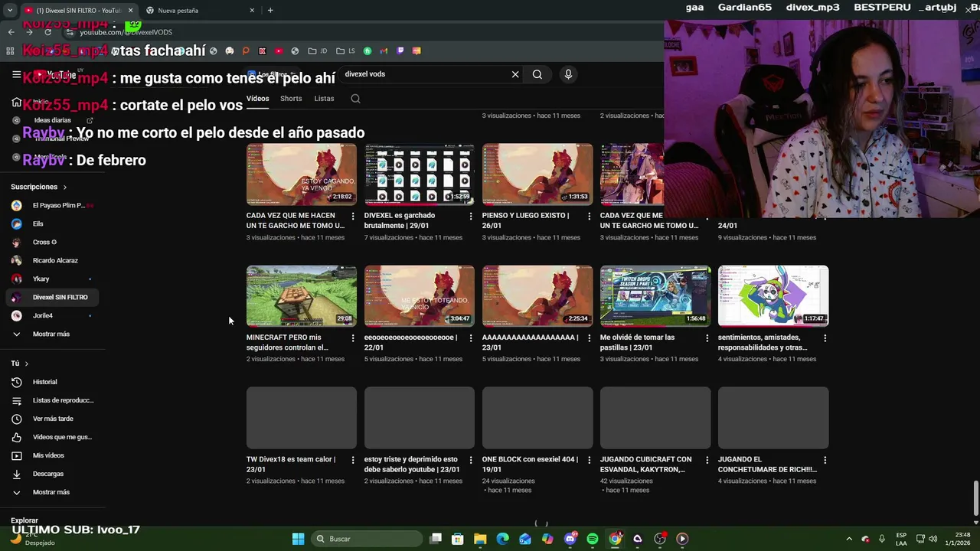Image resolution: width=980 pixels, height=551 pixels.
Task: Open Discord from the taskbar
Action: tap(570, 539)
